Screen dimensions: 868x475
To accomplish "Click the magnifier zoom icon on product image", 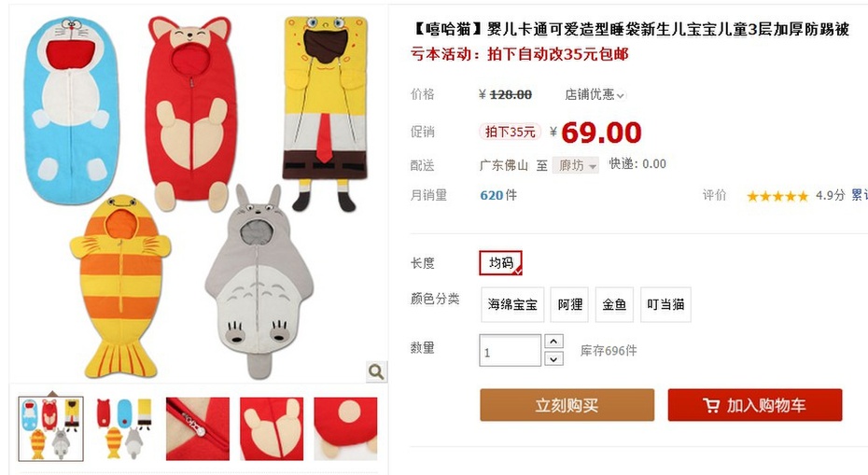I will pyautogui.click(x=376, y=371).
